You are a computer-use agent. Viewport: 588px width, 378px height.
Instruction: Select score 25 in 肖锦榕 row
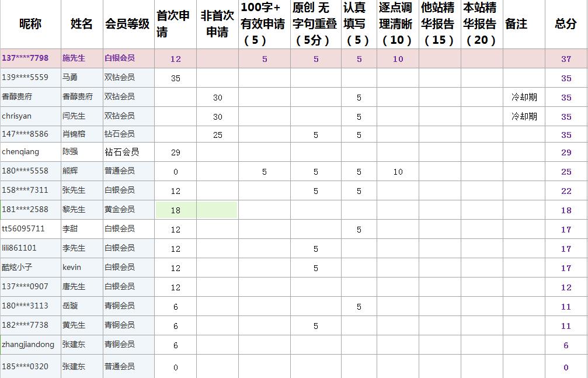coord(217,135)
